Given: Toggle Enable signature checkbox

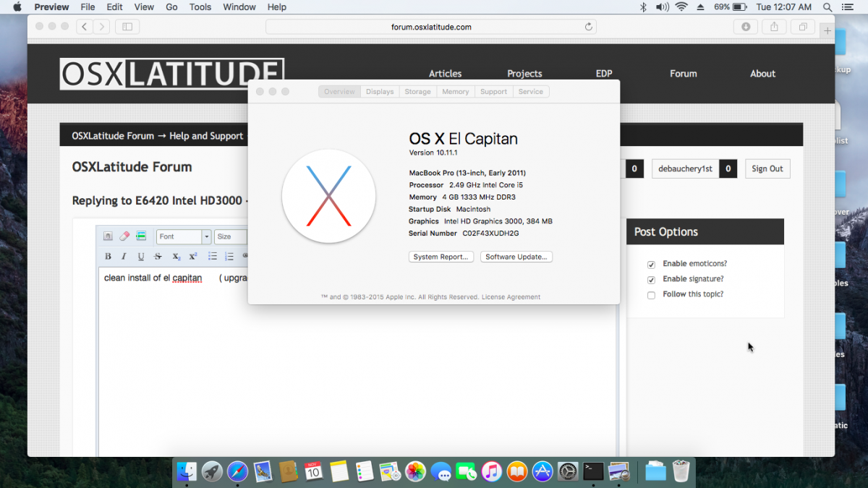Looking at the screenshot, I should (x=651, y=280).
